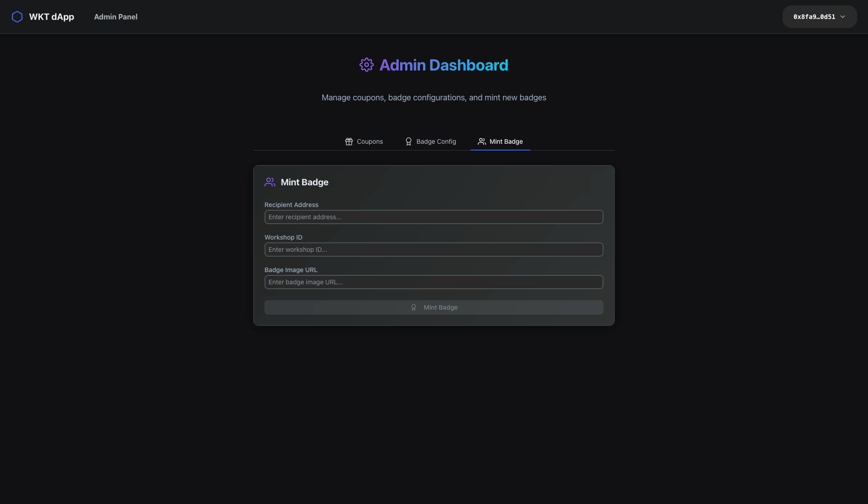Viewport: 868px width, 504px height.
Task: Click the award ribbon icon on Badge Config
Action: tap(408, 141)
